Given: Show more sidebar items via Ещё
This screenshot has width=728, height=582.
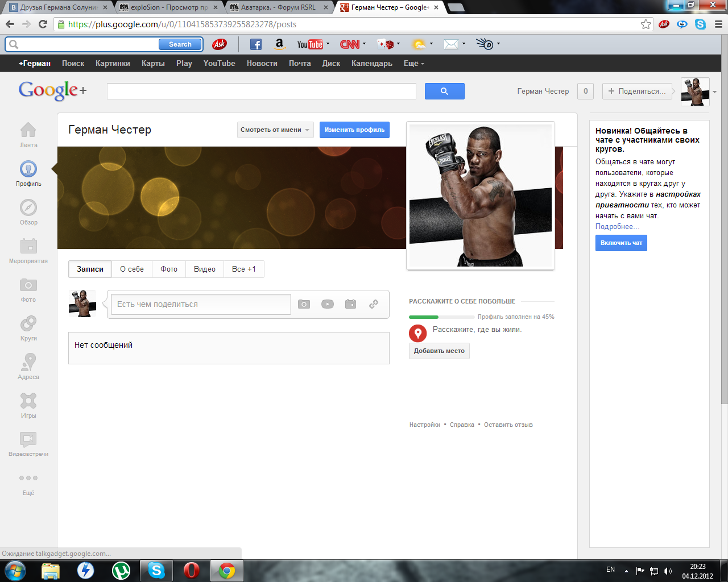Looking at the screenshot, I should click(28, 483).
